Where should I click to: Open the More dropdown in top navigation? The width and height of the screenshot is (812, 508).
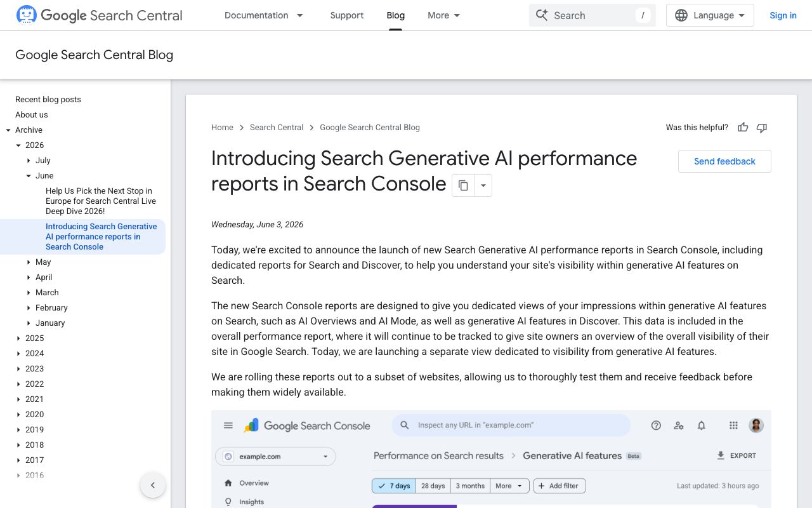444,15
